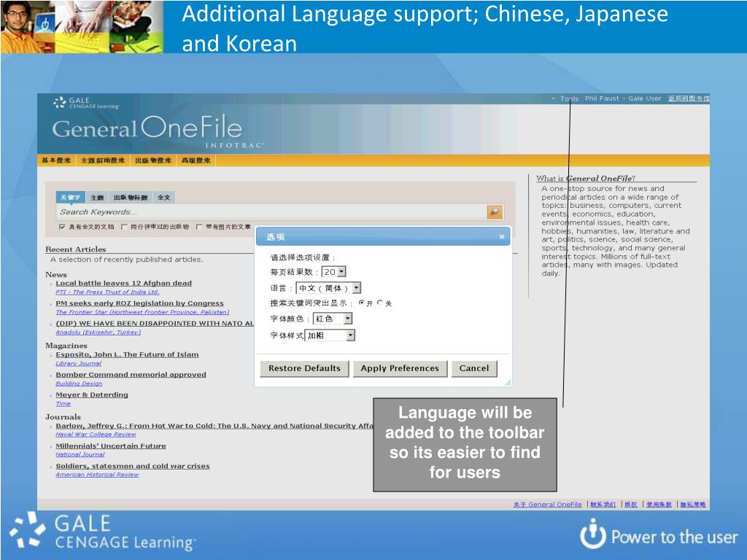Click the Apply Preferences button

click(x=400, y=368)
